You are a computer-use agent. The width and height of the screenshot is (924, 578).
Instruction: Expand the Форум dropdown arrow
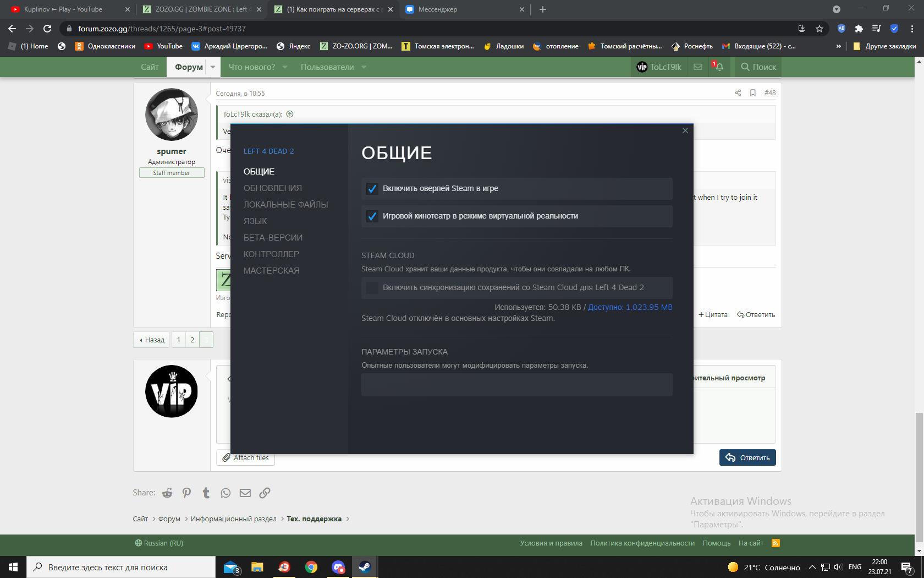pyautogui.click(x=213, y=67)
